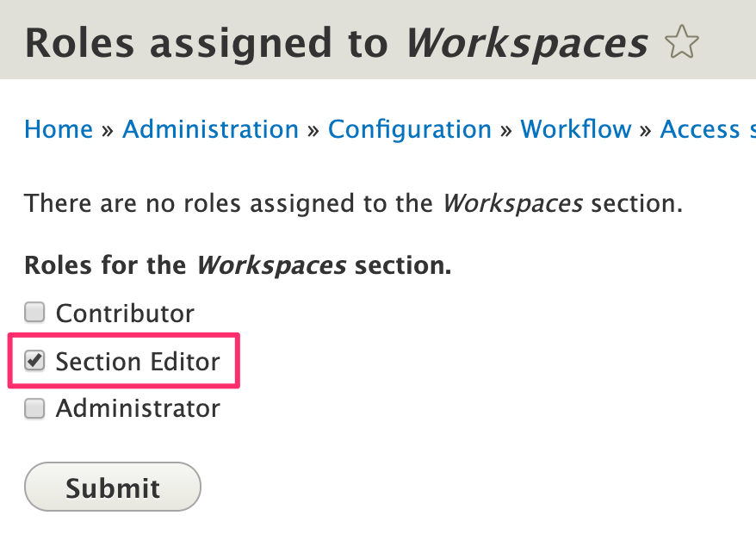Tick the Administrator role checkbox
Viewport: 756px width, 534px height.
(34, 408)
